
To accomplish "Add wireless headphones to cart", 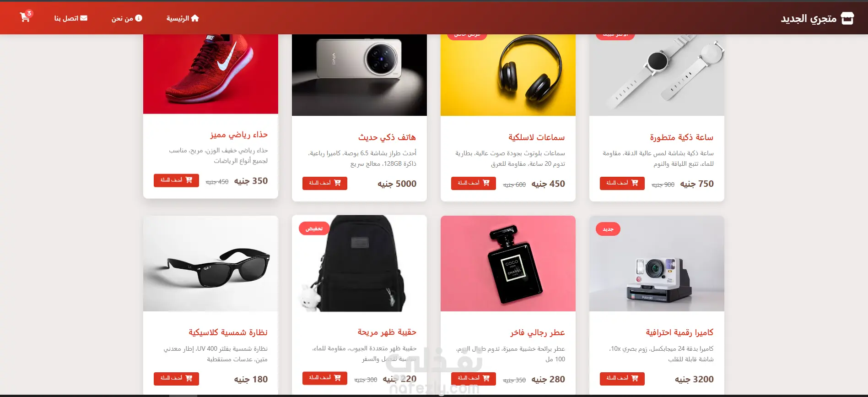I will pyautogui.click(x=474, y=183).
